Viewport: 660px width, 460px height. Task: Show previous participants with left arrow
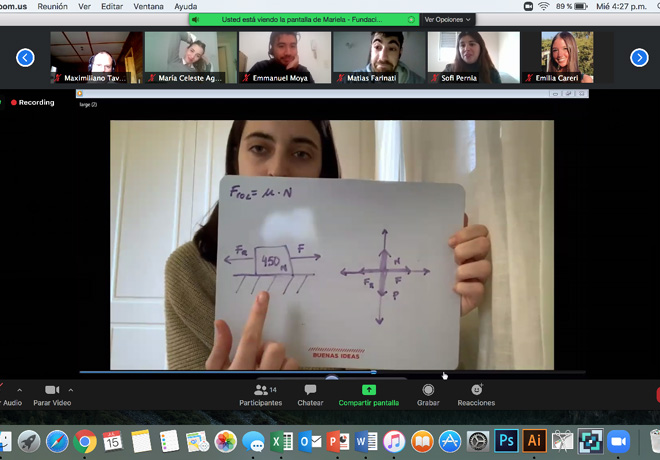pos(26,58)
